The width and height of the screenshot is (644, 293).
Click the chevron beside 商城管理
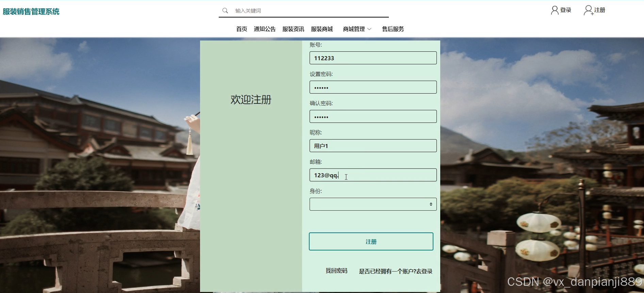coord(369,29)
